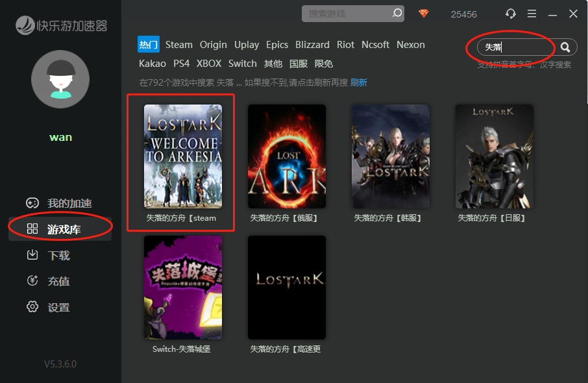Minimize the accelerator window
588x383 pixels.
[552, 14]
